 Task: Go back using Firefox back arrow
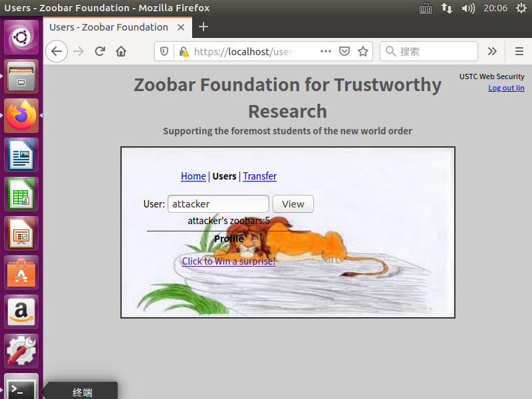pos(57,51)
